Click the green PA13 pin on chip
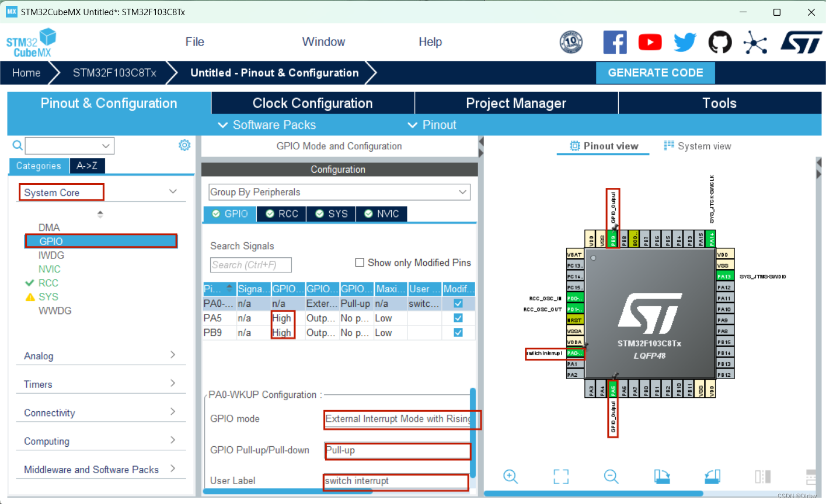 click(725, 276)
